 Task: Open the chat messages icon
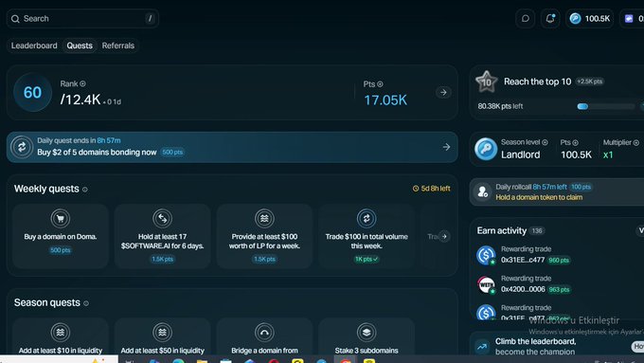(526, 19)
